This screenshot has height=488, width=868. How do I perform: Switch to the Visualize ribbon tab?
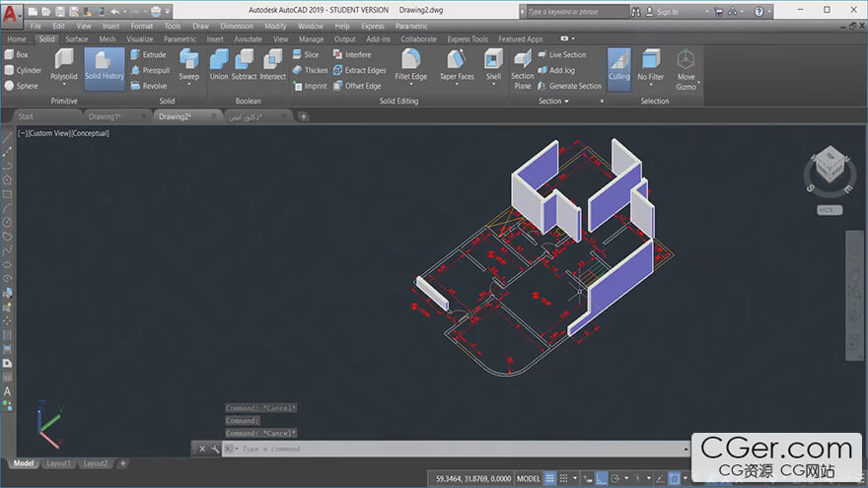tap(139, 39)
